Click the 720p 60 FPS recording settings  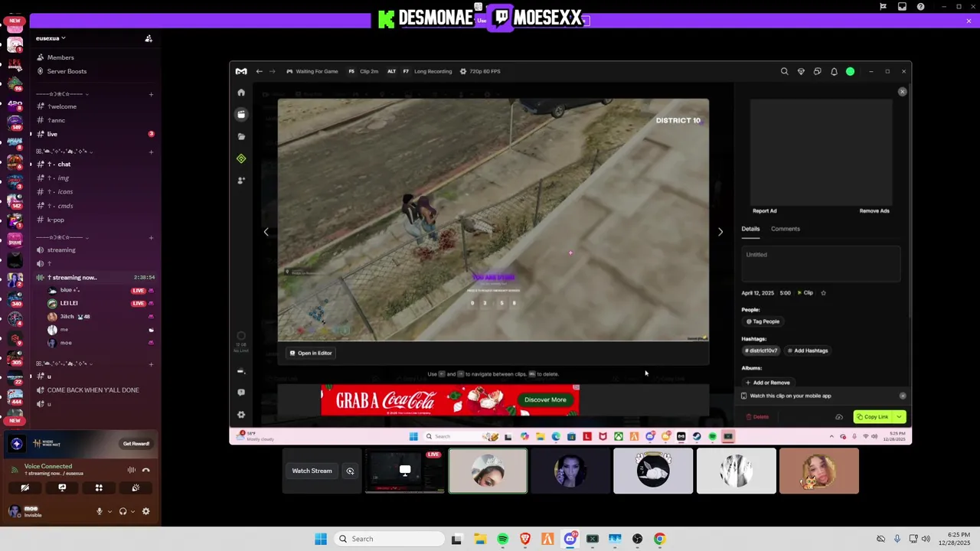tap(480, 71)
